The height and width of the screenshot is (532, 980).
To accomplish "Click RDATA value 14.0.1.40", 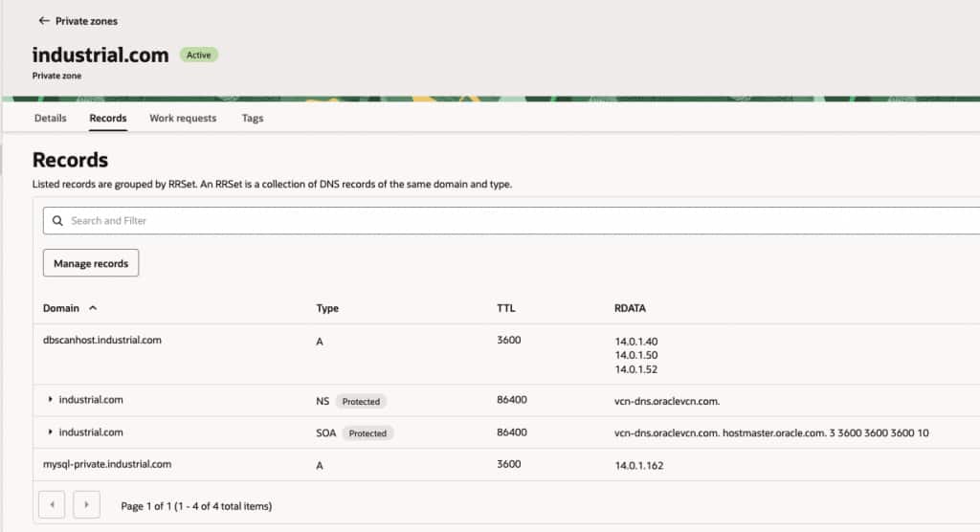I will pos(636,342).
